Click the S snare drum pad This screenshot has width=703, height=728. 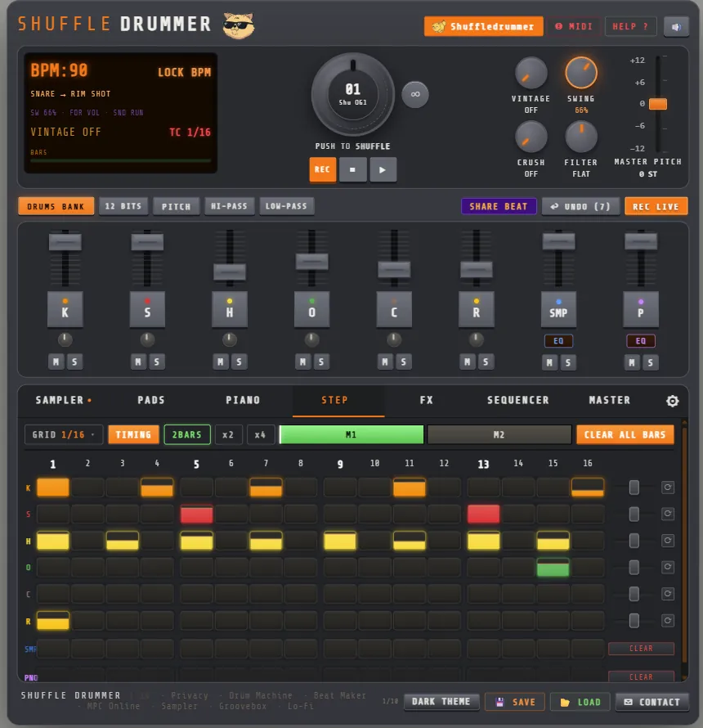coord(147,309)
